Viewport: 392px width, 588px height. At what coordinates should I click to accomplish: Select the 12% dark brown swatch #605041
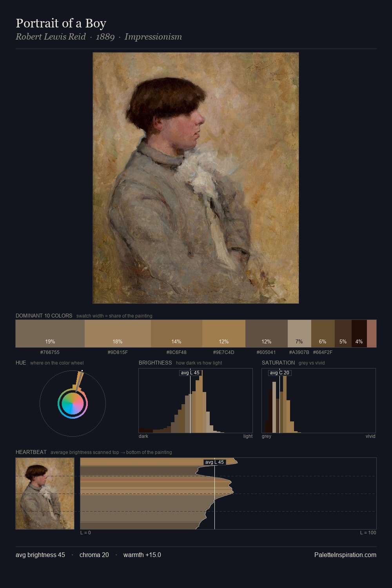tap(267, 334)
